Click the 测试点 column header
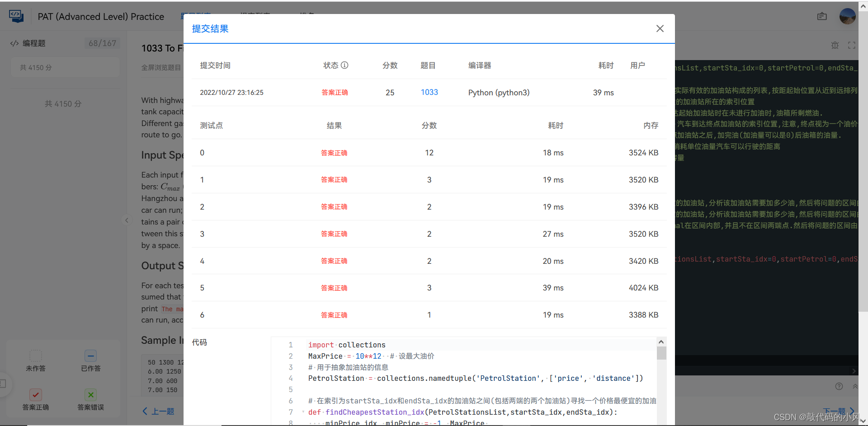Image resolution: width=868 pixels, height=426 pixels. point(211,126)
